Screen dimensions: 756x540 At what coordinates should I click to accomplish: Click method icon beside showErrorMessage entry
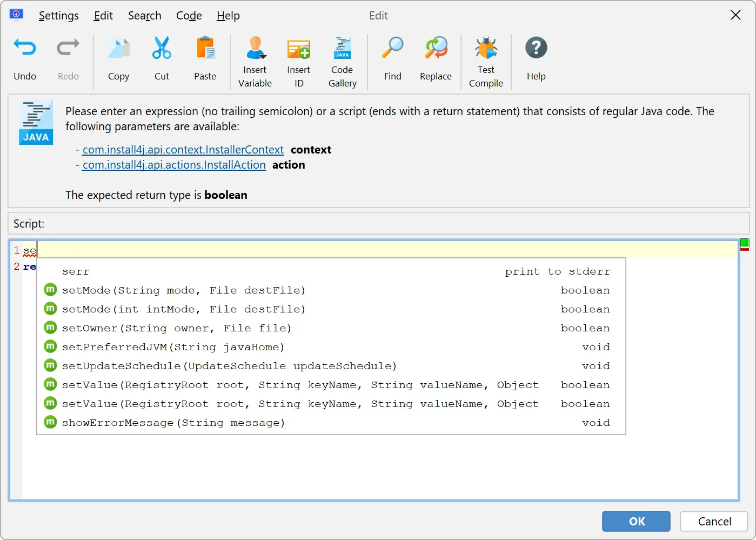click(x=50, y=422)
